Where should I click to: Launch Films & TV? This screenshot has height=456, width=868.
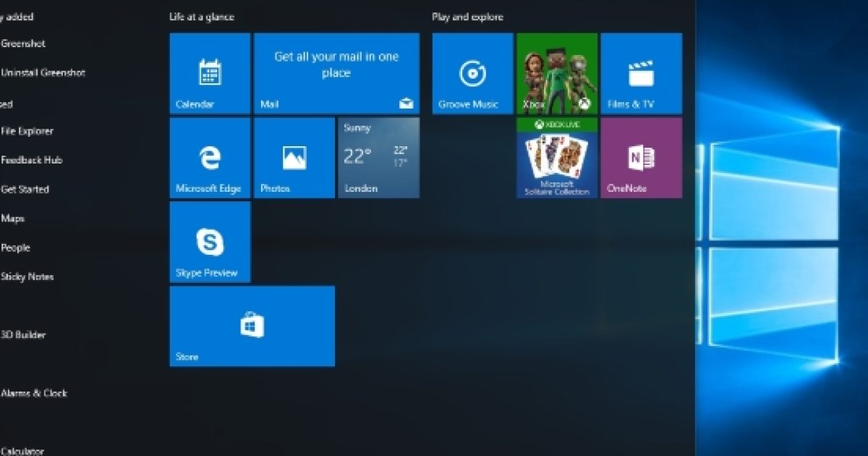[x=640, y=72]
